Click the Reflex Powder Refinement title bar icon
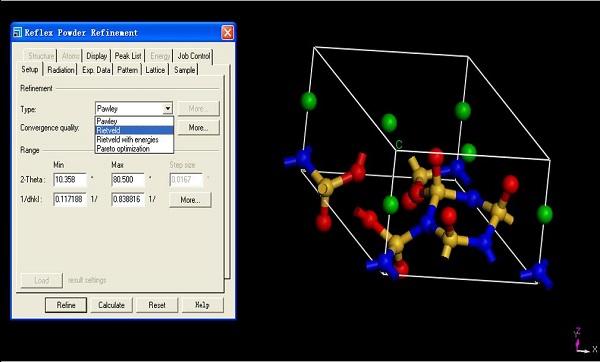This screenshot has width=600, height=362. coord(17,33)
